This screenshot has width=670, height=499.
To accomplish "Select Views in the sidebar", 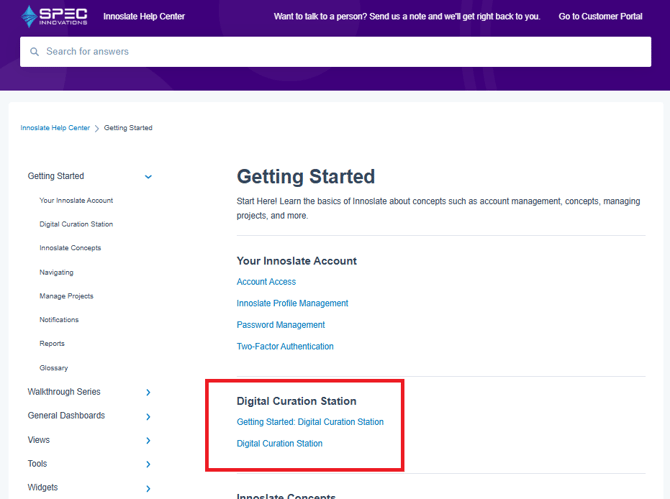I will [x=38, y=440].
